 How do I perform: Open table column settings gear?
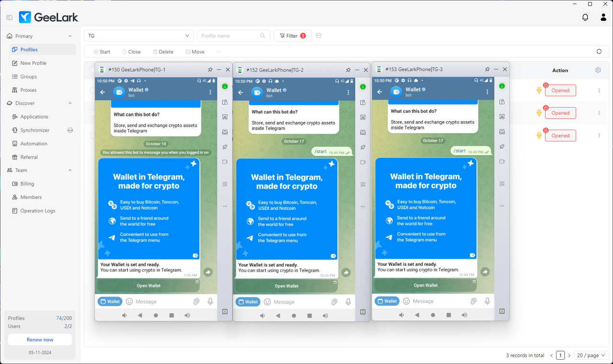(x=598, y=70)
